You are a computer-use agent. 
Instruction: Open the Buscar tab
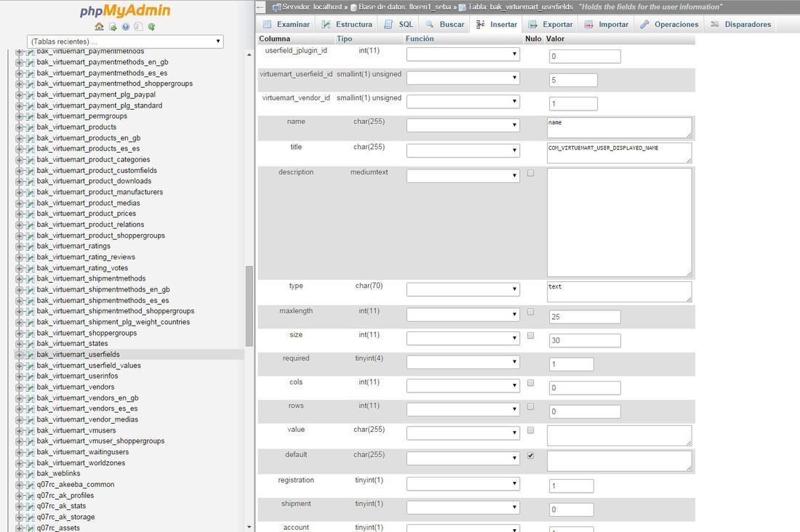[x=445, y=25]
